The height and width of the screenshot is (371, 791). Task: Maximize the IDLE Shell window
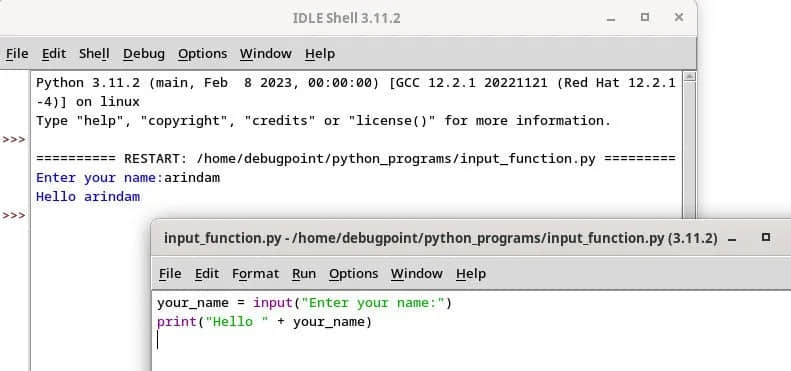(645, 17)
